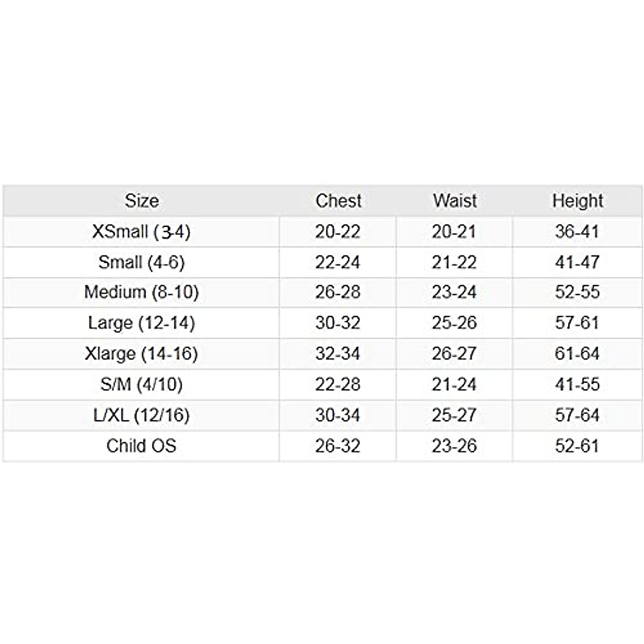Select the Large (12-14) size label
This screenshot has height=644, width=644.
tap(141, 323)
